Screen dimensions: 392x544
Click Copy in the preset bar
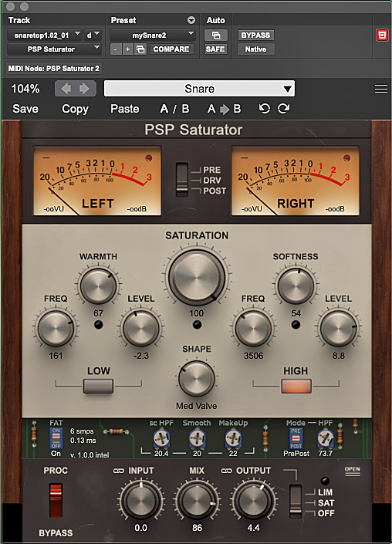click(75, 109)
